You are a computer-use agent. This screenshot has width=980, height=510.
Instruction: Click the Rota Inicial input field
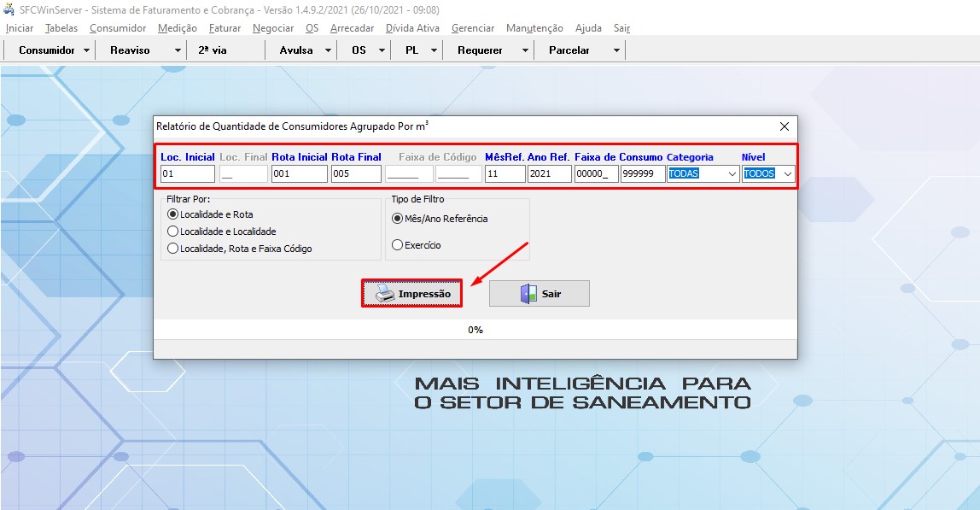click(x=299, y=174)
